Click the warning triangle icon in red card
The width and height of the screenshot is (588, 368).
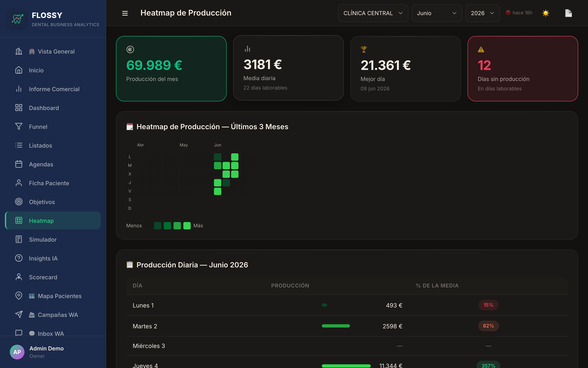click(x=481, y=50)
